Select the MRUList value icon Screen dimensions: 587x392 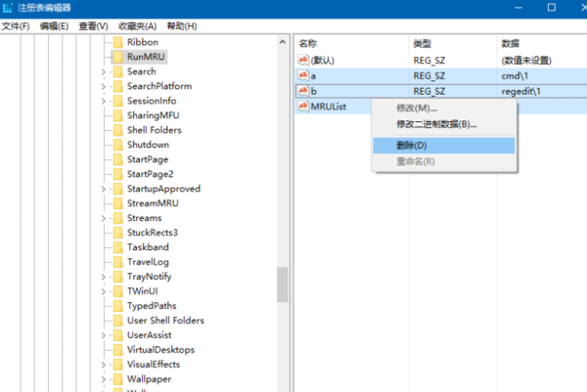pyautogui.click(x=302, y=106)
